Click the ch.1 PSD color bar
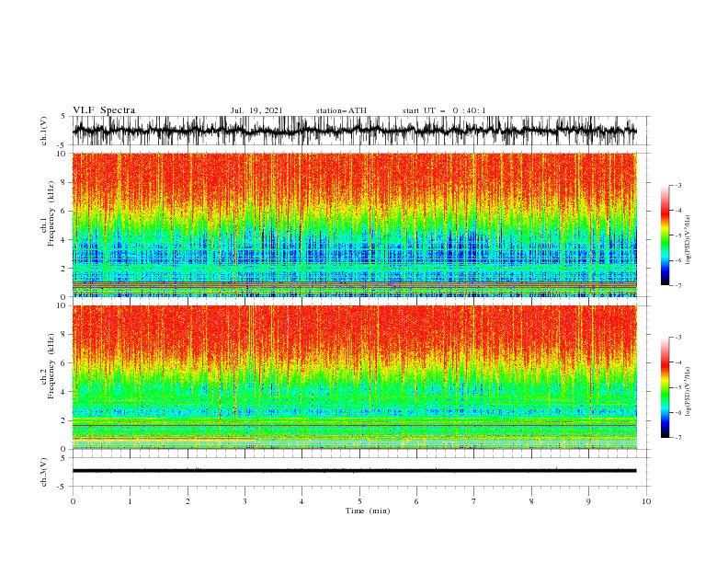 665,236
